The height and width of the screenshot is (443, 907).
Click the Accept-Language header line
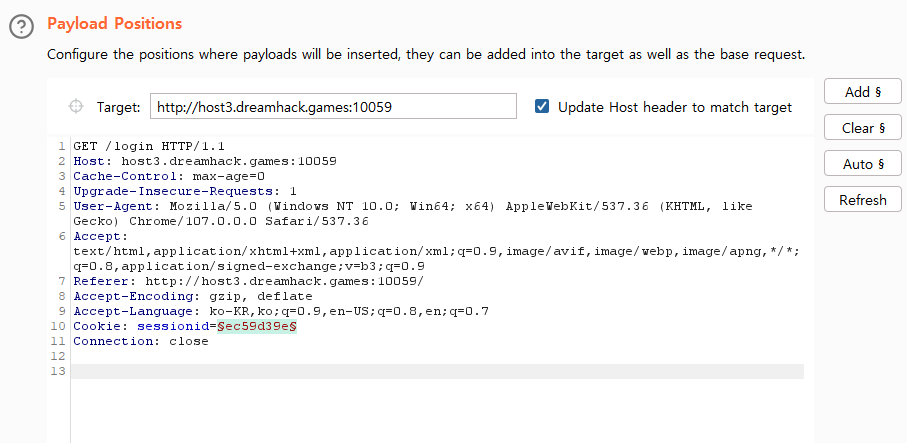[x=281, y=312]
